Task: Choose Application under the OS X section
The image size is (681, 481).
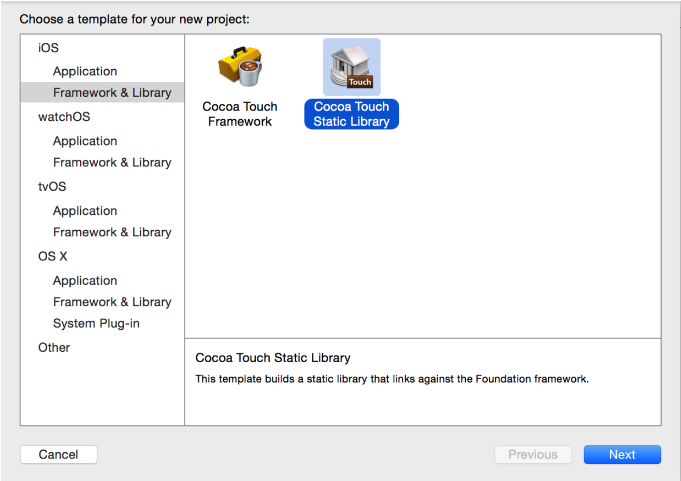Action: (85, 281)
